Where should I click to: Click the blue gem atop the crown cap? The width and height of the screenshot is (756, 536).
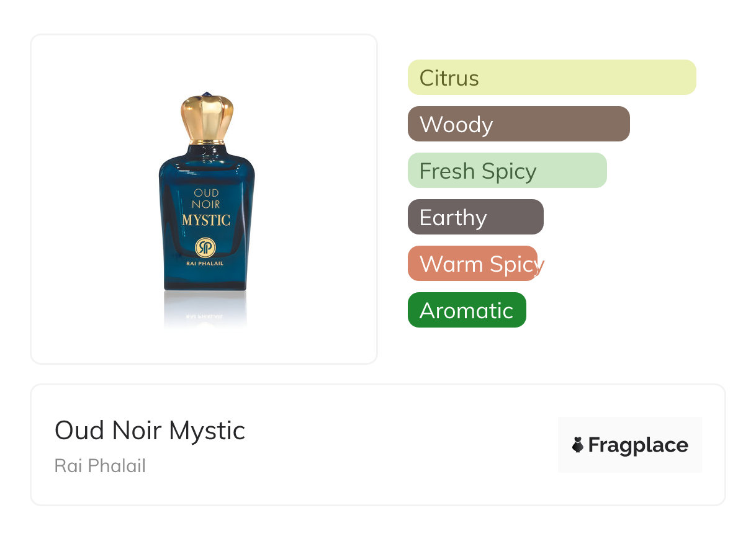[207, 95]
